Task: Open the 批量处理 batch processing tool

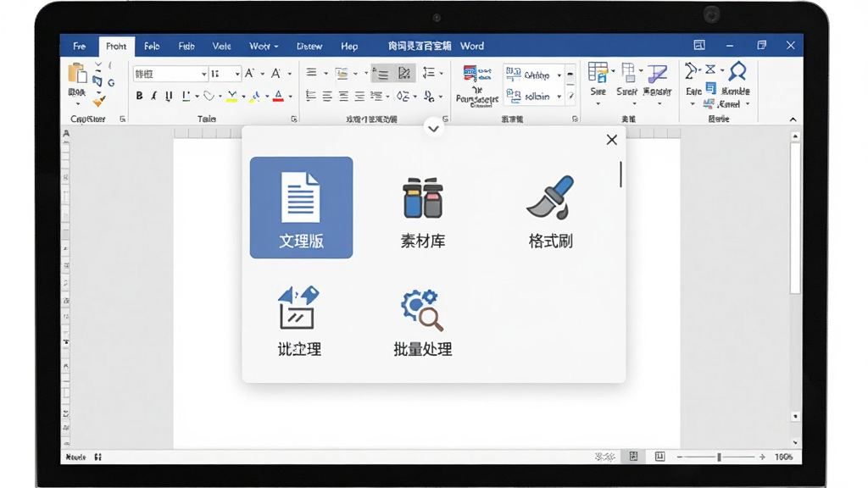Action: click(x=423, y=323)
